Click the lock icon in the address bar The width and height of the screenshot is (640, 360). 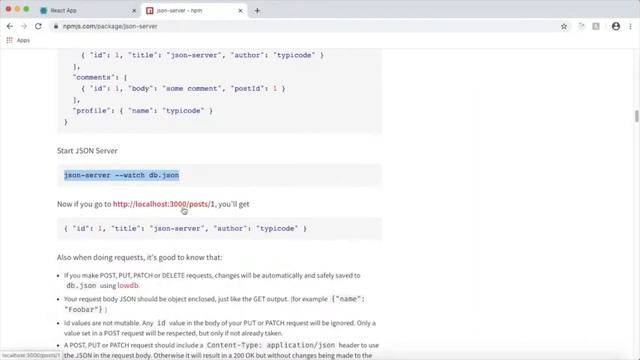coord(56,26)
